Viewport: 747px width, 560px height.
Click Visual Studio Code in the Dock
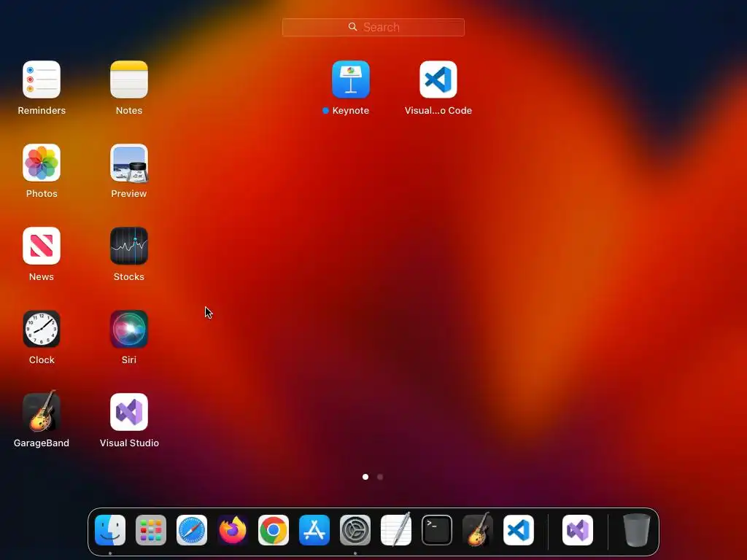tap(519, 530)
